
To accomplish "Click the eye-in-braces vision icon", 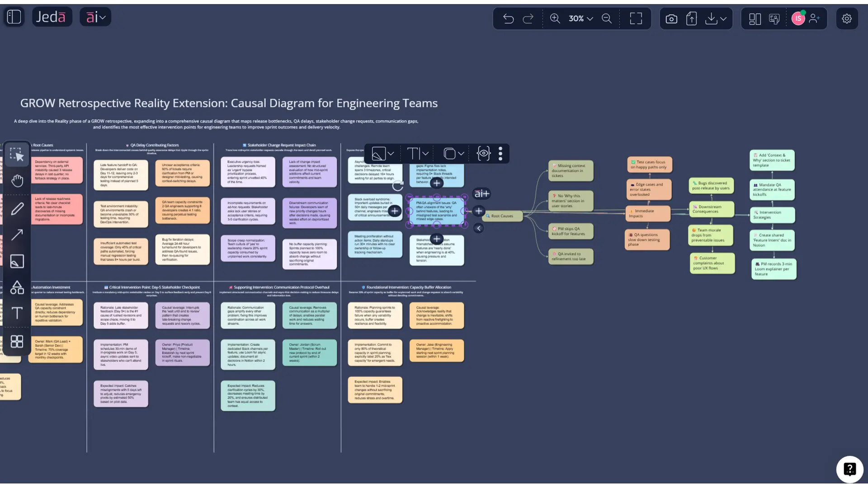I will point(483,154).
